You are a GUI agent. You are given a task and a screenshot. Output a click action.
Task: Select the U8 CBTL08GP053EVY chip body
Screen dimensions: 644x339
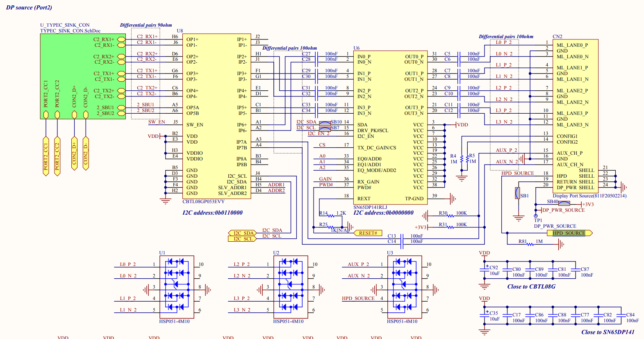click(x=216, y=116)
